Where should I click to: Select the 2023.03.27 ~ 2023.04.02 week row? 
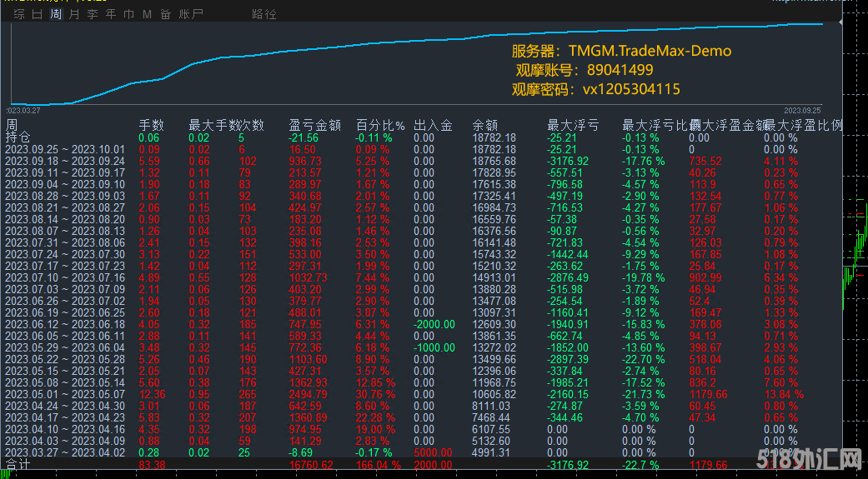point(401,452)
